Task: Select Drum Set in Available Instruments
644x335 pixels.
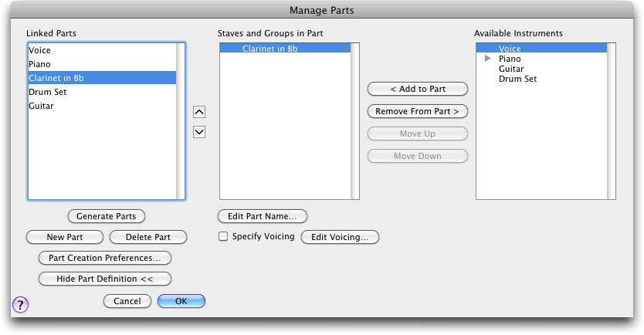Action: [518, 79]
